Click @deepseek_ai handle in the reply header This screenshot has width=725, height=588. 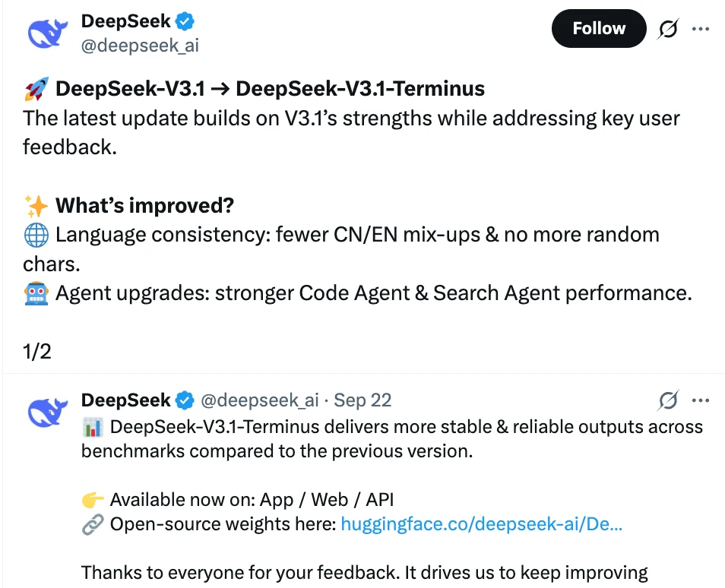pos(259,400)
